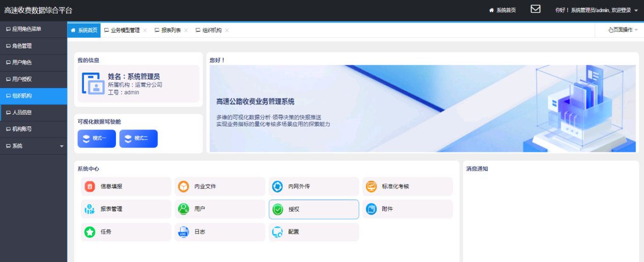Open the 用户 green user icon
The image size is (644, 262).
click(x=183, y=209)
